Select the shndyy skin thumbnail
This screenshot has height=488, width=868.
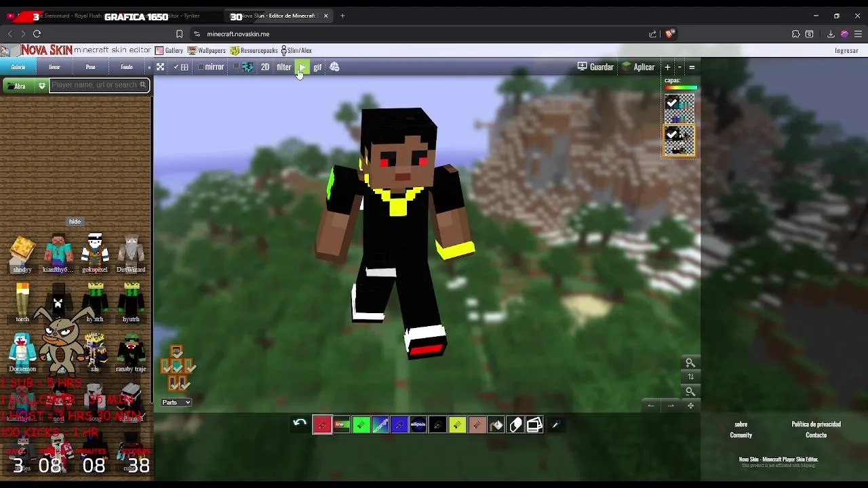[22, 254]
